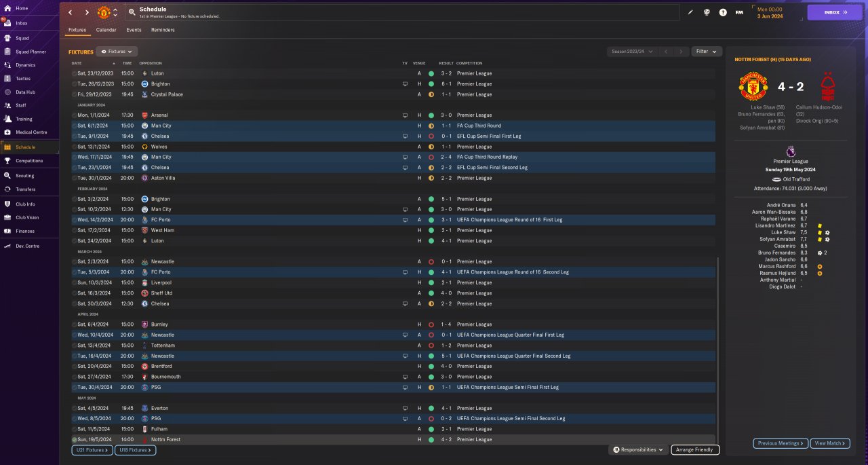868x465 pixels.
Task: Open Club Info in the sidebar
Action: (29, 204)
